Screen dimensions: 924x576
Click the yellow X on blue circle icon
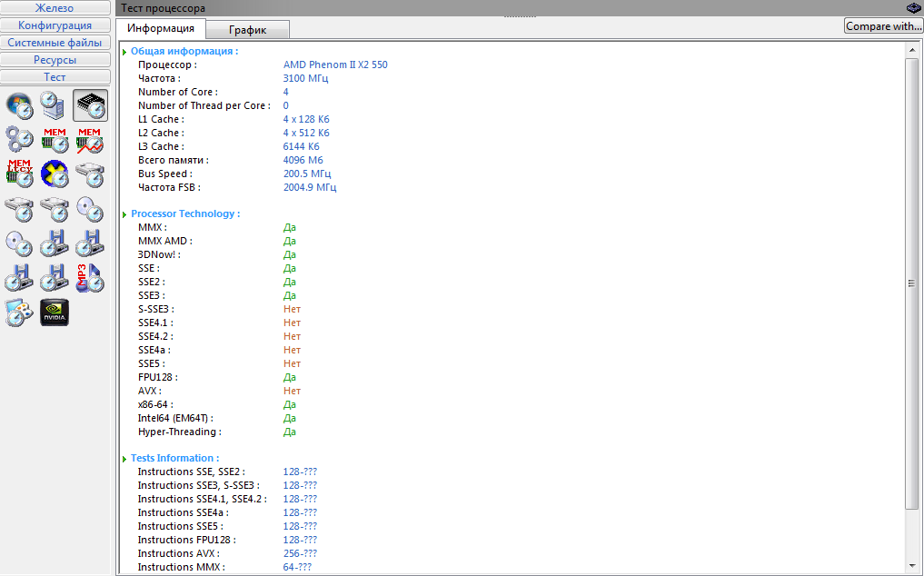pos(55,174)
